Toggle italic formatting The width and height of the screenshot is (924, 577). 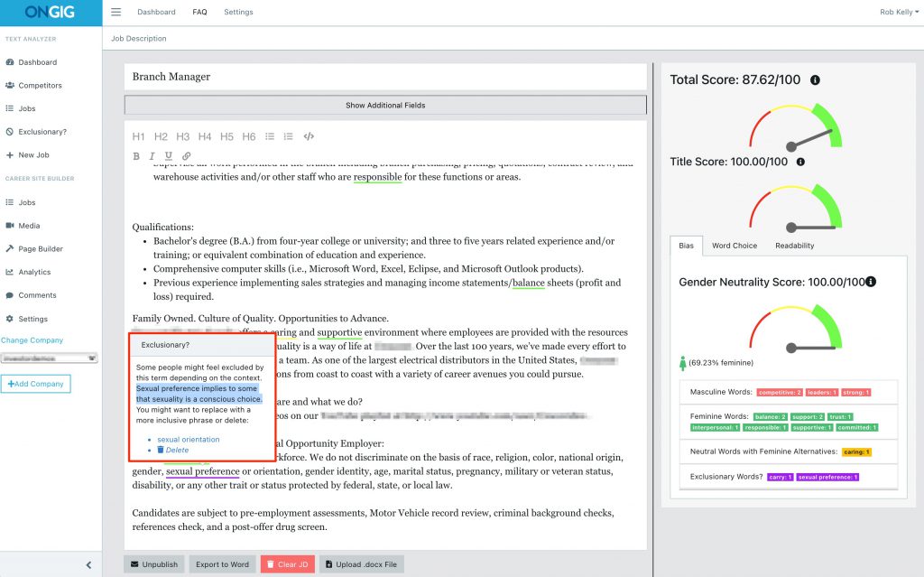click(x=152, y=156)
